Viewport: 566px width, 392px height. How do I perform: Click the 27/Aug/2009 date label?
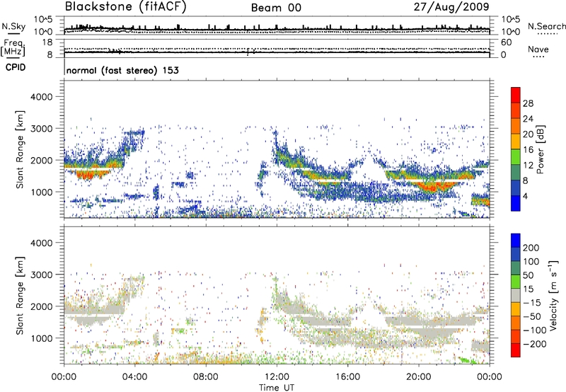click(x=451, y=7)
